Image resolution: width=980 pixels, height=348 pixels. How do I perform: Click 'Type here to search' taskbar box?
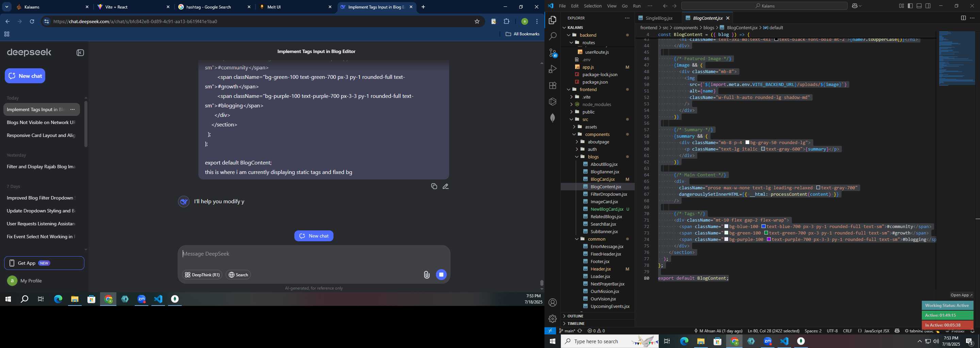[x=609, y=342]
